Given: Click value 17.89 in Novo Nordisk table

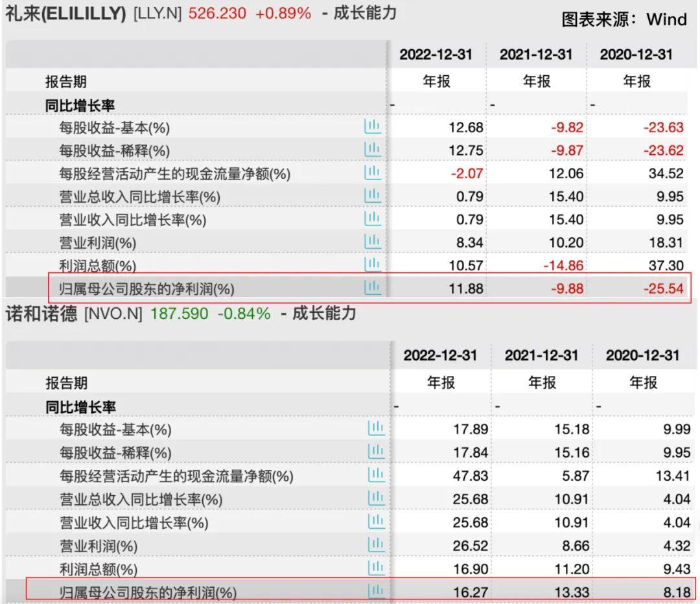Looking at the screenshot, I should click(471, 430).
